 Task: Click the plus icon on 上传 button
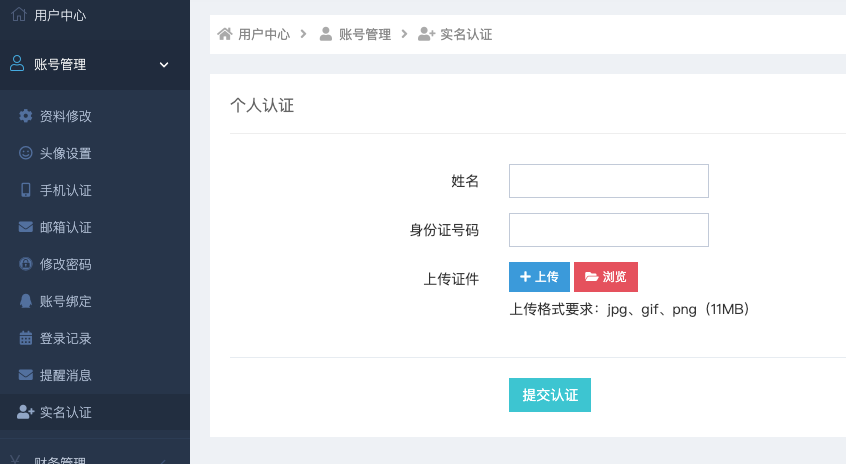tap(525, 276)
